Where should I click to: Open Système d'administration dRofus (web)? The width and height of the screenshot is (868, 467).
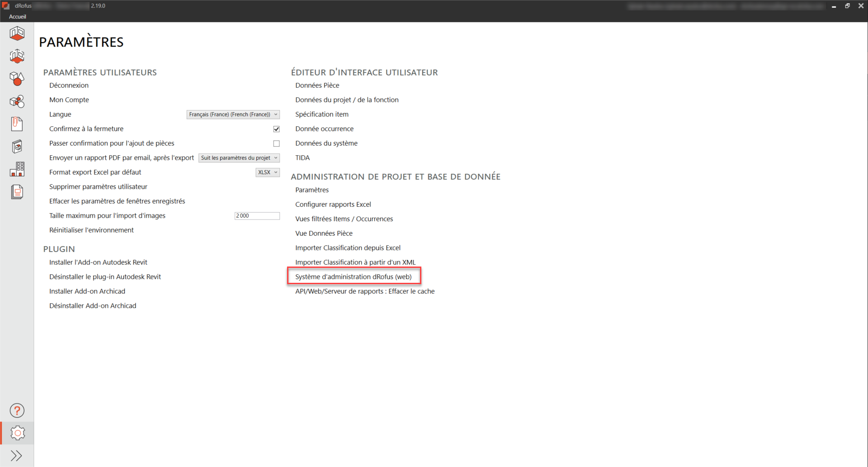(x=354, y=276)
